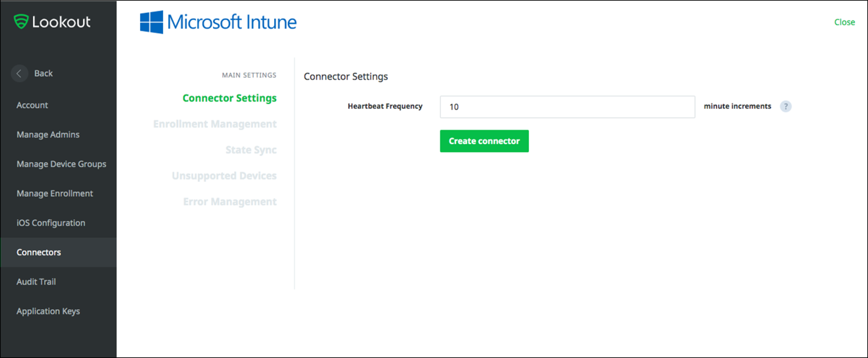Image resolution: width=868 pixels, height=358 pixels.
Task: Click the Heartbeat Frequency input field
Action: (x=567, y=106)
